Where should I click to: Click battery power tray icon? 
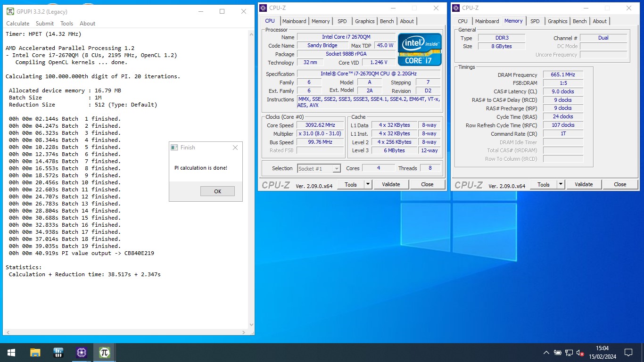point(558,353)
